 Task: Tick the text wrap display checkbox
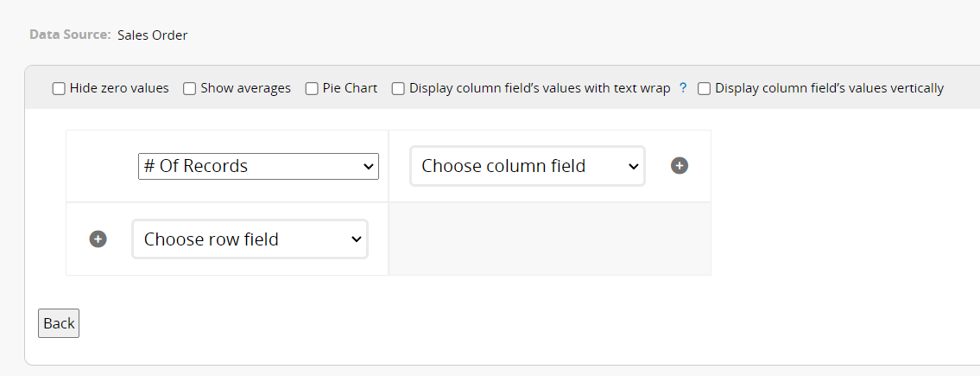tap(398, 88)
